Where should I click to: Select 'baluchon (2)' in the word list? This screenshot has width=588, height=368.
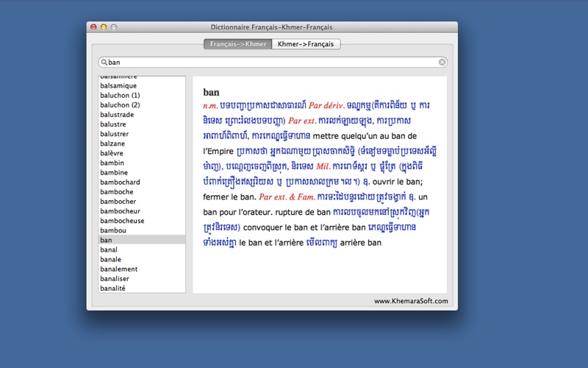click(x=142, y=105)
